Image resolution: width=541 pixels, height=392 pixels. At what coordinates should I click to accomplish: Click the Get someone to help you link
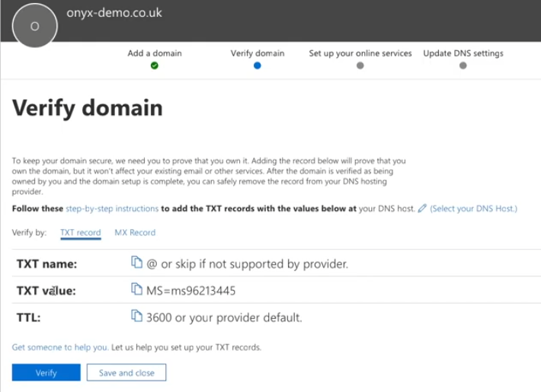click(x=60, y=347)
